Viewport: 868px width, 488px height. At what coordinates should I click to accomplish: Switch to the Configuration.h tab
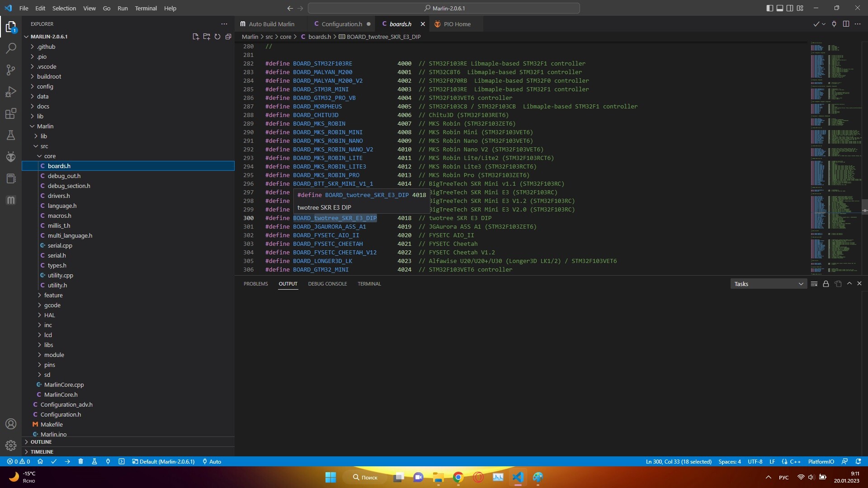pos(342,24)
